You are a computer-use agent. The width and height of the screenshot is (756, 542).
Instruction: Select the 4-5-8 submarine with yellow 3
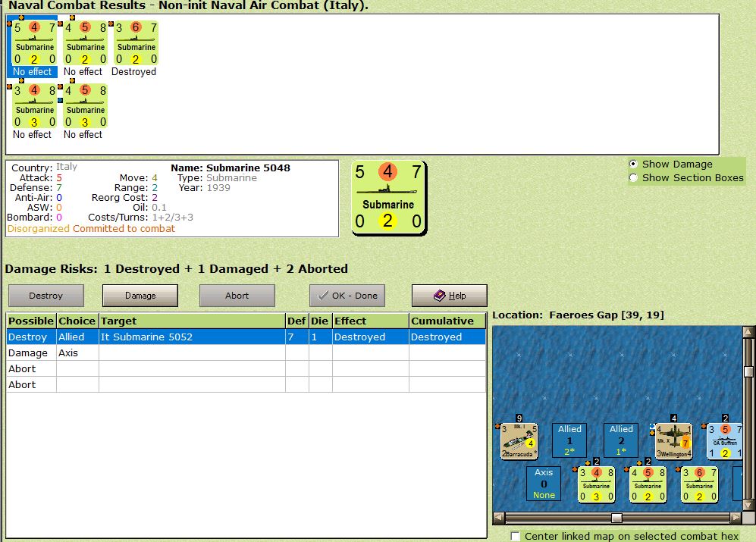tap(86, 106)
